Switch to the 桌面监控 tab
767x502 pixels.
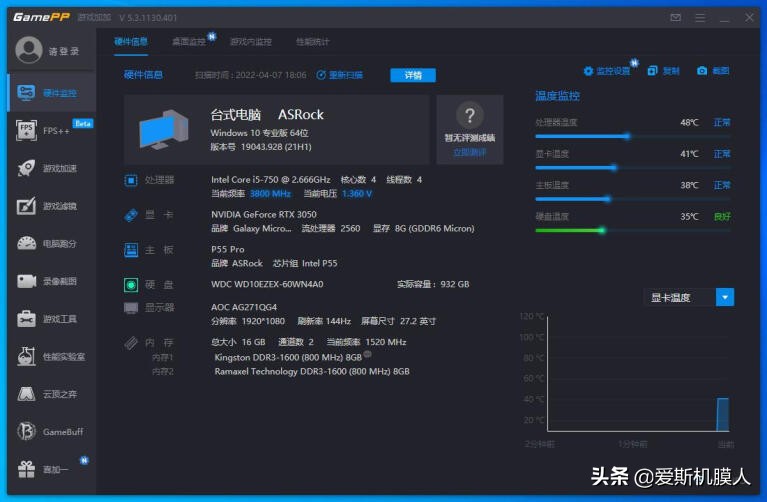click(189, 42)
